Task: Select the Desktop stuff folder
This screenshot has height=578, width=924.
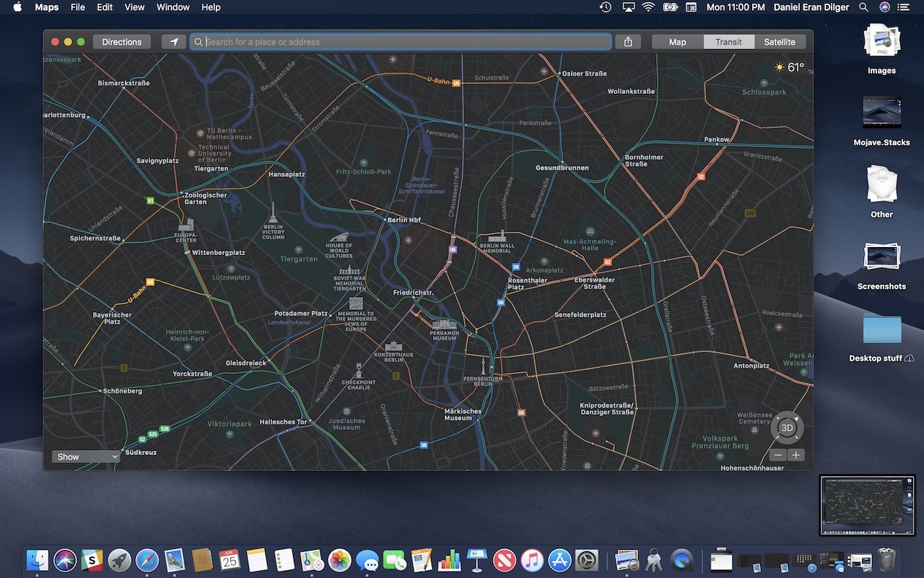Action: coord(881,337)
